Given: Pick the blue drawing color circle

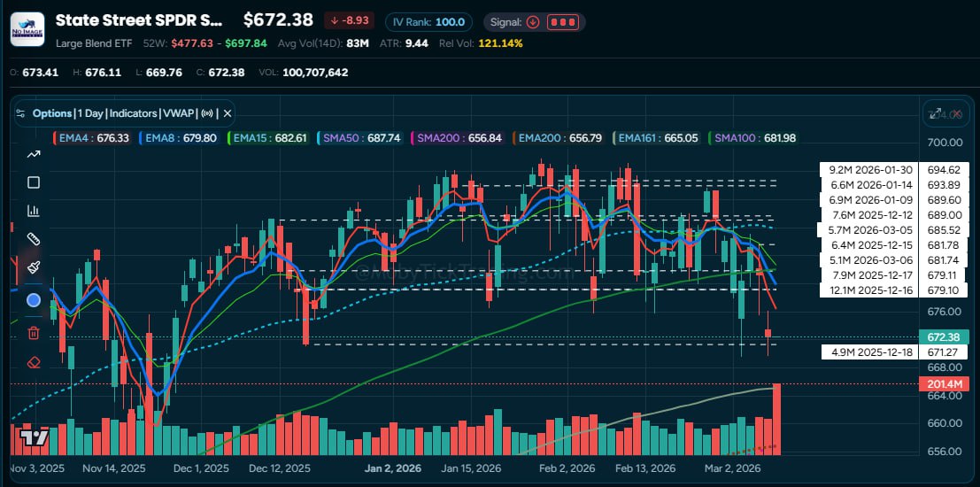Looking at the screenshot, I should pos(34,300).
